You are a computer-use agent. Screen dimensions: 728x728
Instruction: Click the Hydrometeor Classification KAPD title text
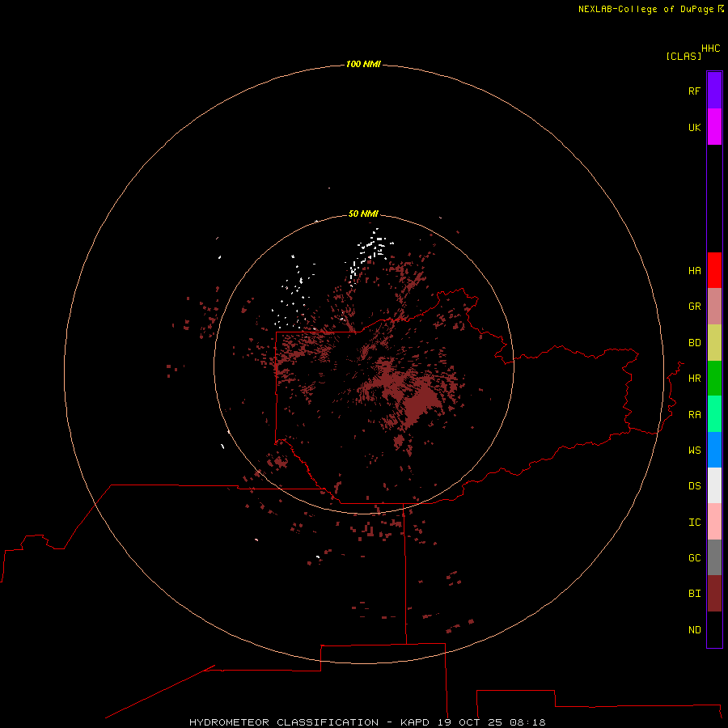(x=367, y=722)
